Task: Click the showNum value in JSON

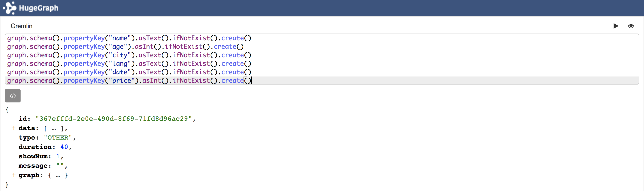Action: pos(58,157)
